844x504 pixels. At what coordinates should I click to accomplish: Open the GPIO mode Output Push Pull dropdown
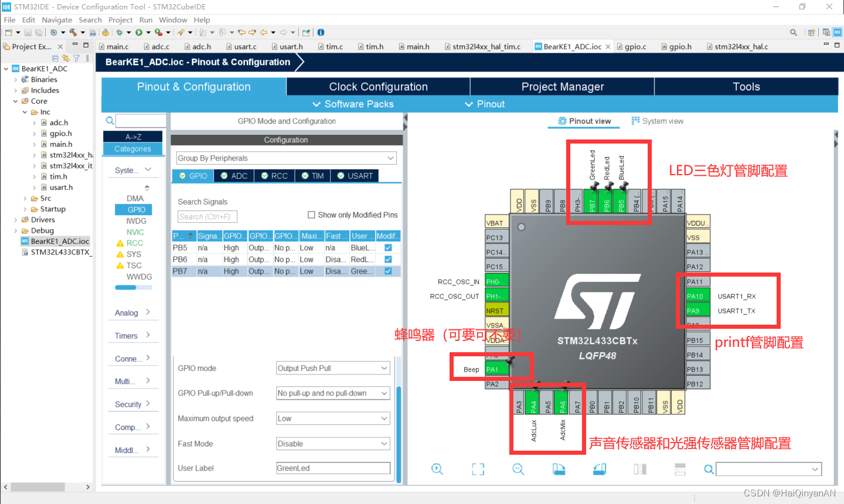click(333, 368)
